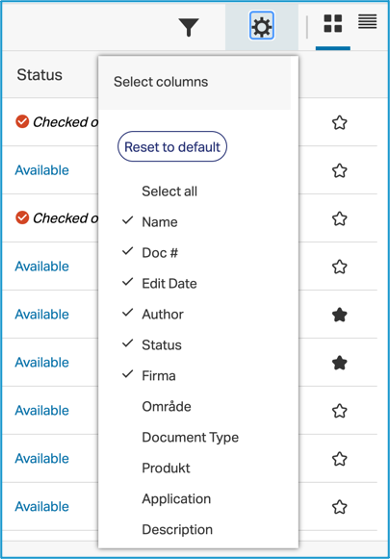Click Reset to default button

point(172,147)
